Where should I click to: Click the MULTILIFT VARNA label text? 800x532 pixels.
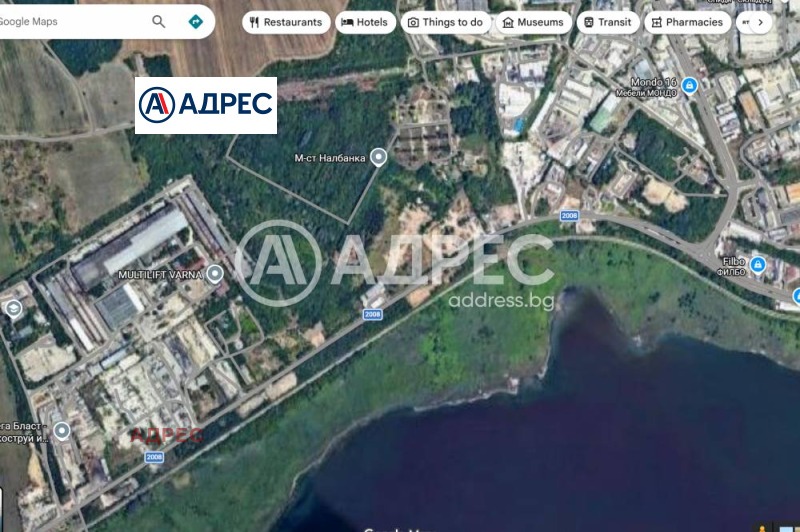tap(160, 274)
